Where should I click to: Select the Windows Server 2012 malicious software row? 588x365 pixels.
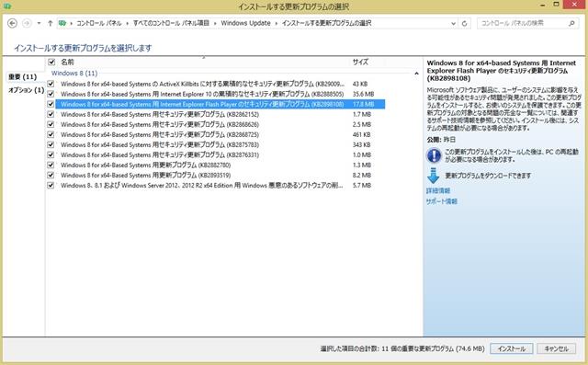220,185
